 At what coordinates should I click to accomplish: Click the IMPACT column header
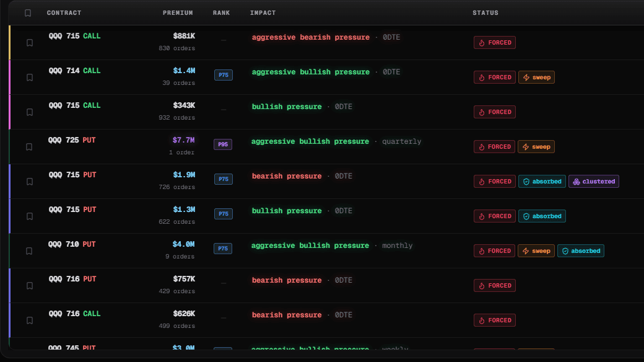click(x=263, y=13)
